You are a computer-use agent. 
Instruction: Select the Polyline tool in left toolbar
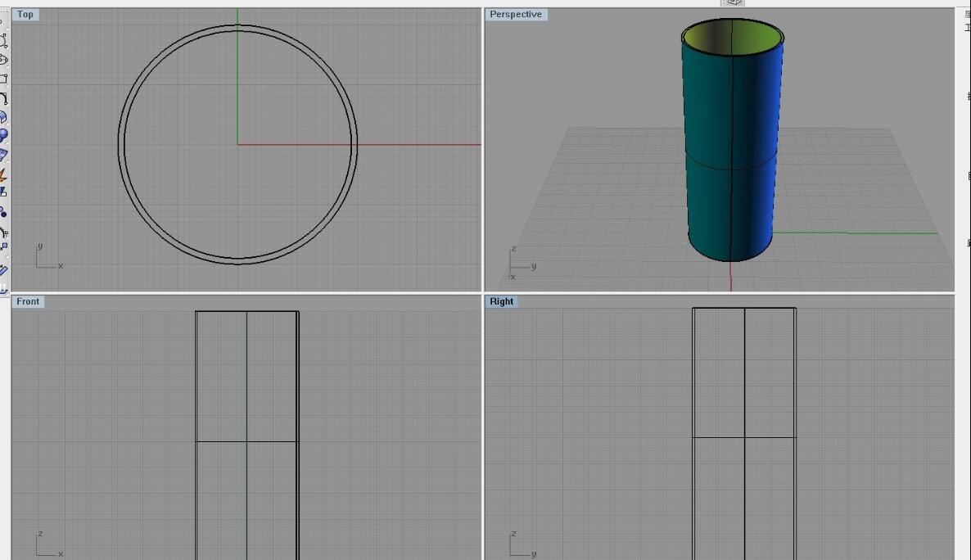[x=3, y=39]
